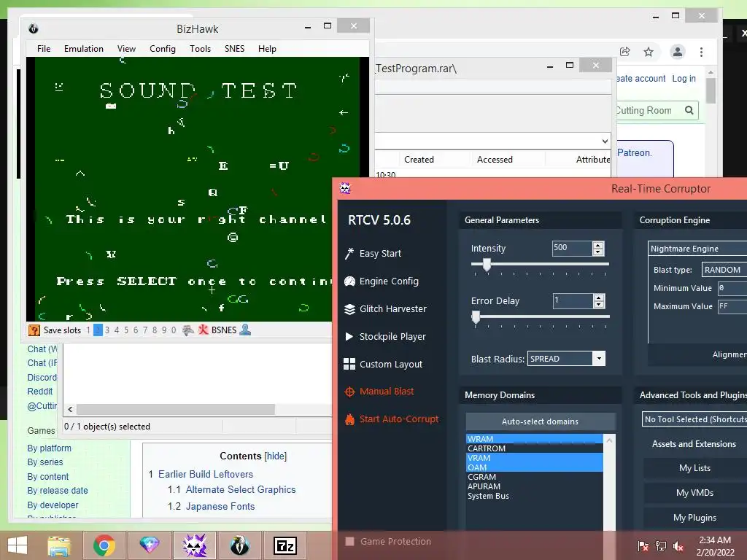
Task: Open Windows Start button
Action: (18, 545)
